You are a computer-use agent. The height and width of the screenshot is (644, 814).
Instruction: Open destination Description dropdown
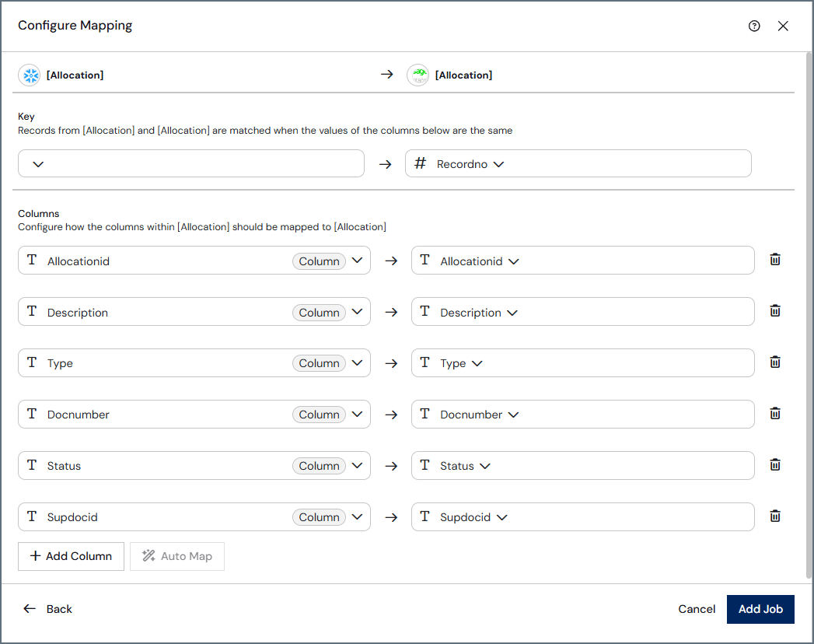[x=582, y=312]
